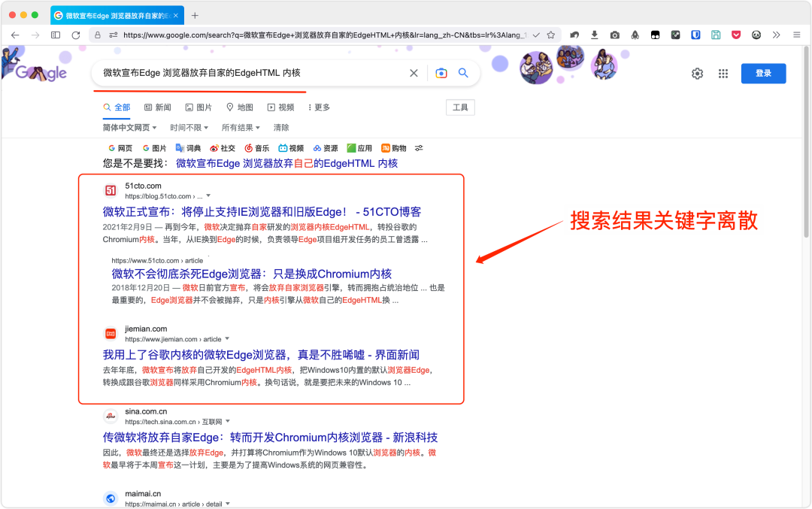The height and width of the screenshot is (509, 812).
Task: Expand the address bar URL dropdown chevron
Action: pos(537,35)
